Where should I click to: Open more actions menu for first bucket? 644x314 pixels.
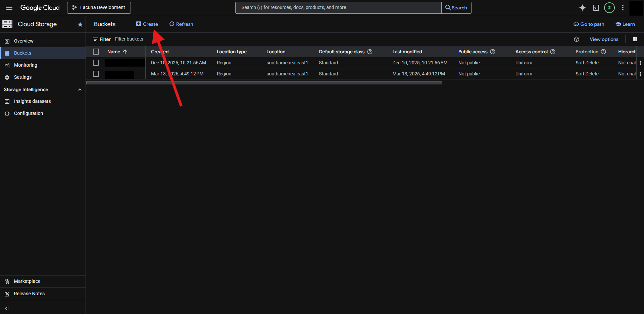click(640, 63)
